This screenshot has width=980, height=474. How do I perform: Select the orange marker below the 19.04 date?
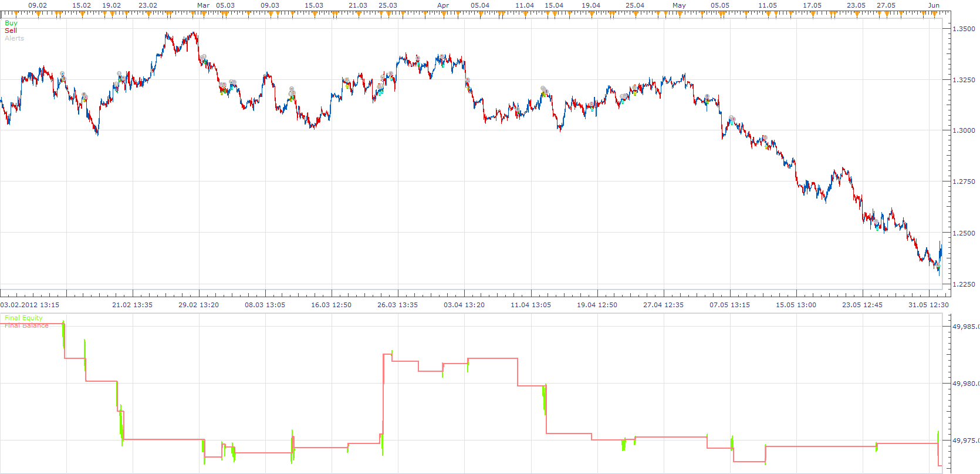click(592, 13)
